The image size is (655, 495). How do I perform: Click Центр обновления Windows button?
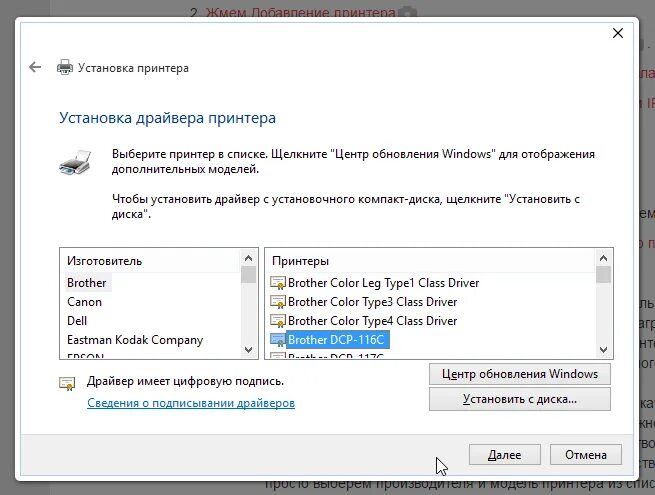point(520,374)
